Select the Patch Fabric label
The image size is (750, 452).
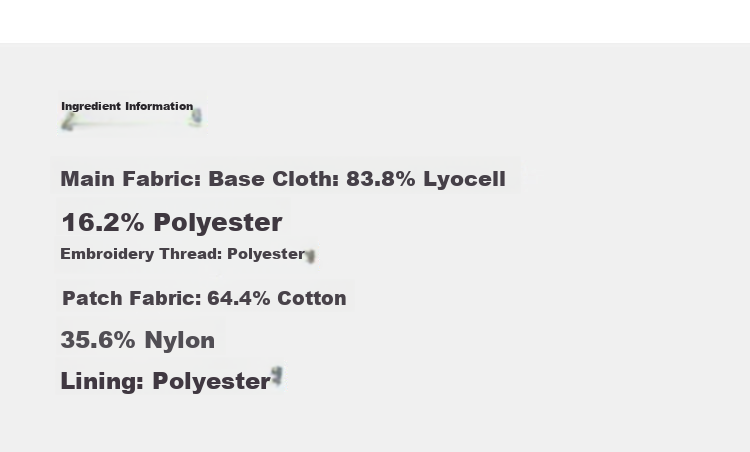pos(132,298)
